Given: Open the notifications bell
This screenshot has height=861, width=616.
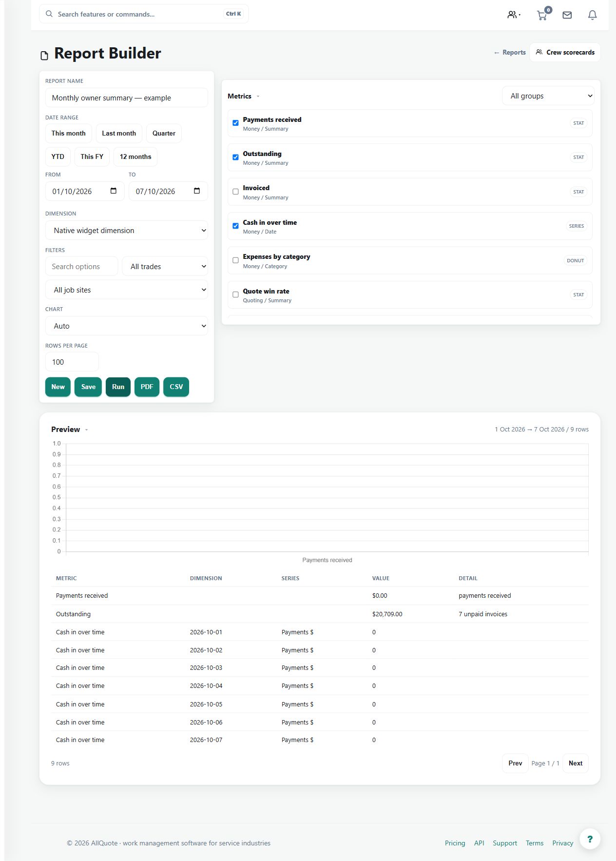Looking at the screenshot, I should [592, 15].
